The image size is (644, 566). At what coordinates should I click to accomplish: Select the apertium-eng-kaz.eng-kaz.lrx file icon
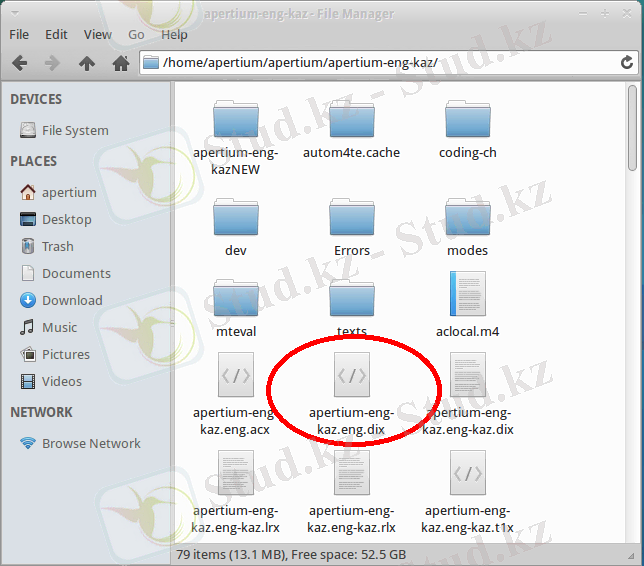pos(236,473)
